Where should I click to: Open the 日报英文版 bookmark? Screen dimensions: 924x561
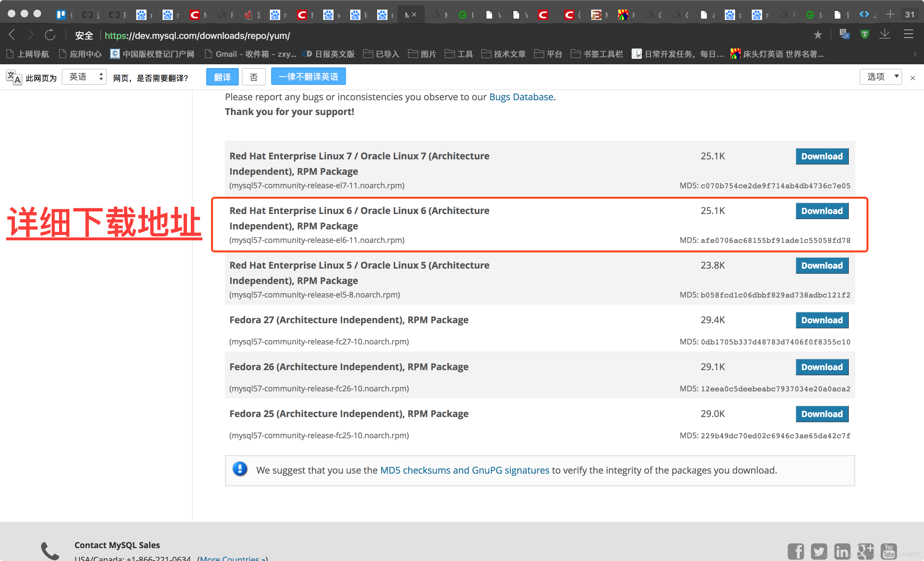(x=328, y=54)
